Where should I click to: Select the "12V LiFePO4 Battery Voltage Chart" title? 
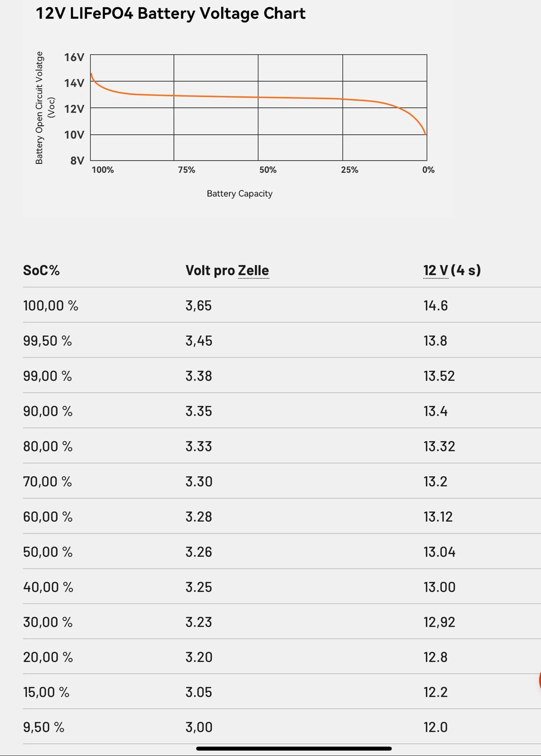(171, 13)
